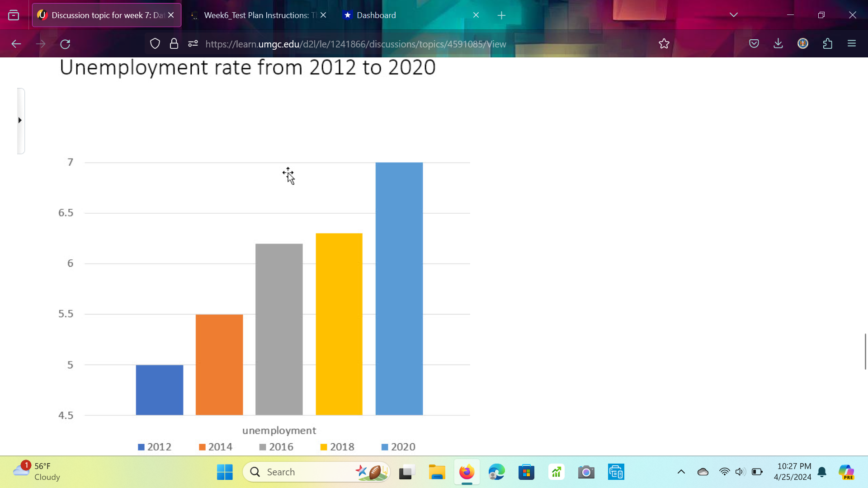Show hidden system tray icons

coord(681,471)
